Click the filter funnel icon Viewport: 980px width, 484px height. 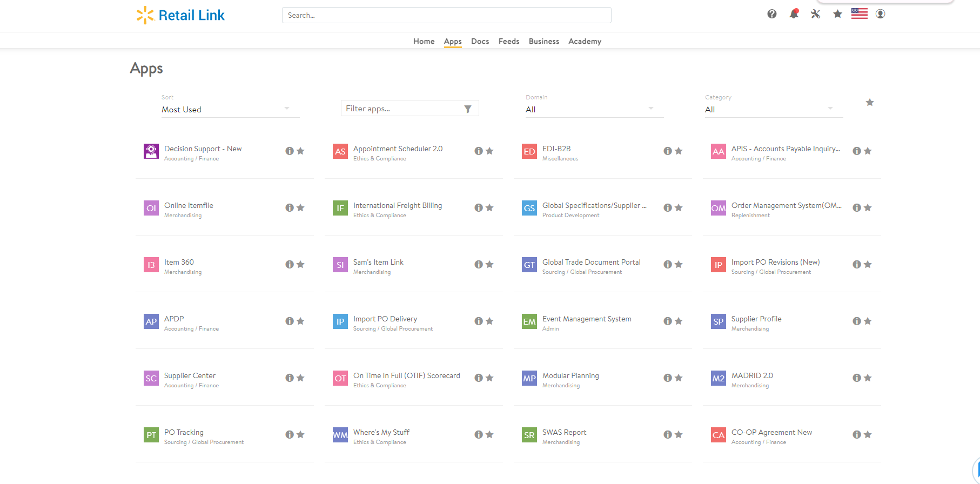coord(468,109)
